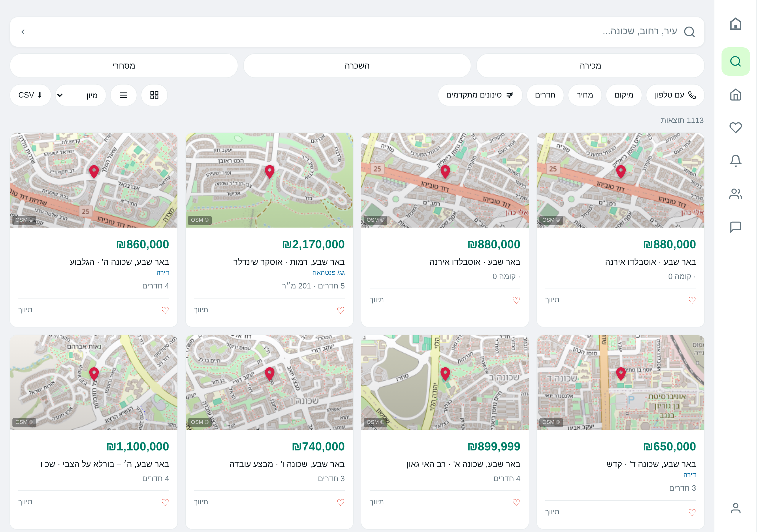This screenshot has height=532, width=757.
Task: Click the 1113 תוצאות results count
Action: [x=682, y=120]
